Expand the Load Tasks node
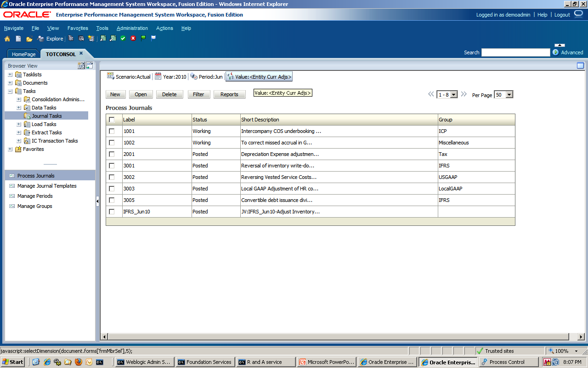Image resolution: width=588 pixels, height=368 pixels. click(x=19, y=124)
